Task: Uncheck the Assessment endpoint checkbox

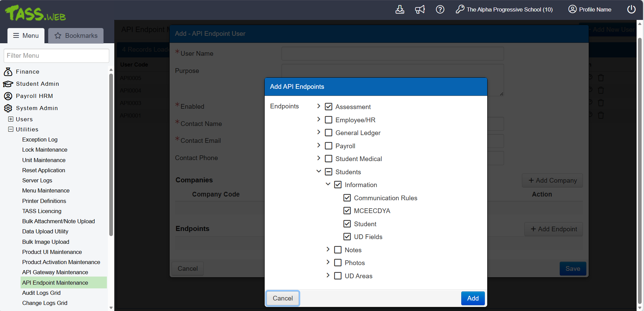Action: 328,107
